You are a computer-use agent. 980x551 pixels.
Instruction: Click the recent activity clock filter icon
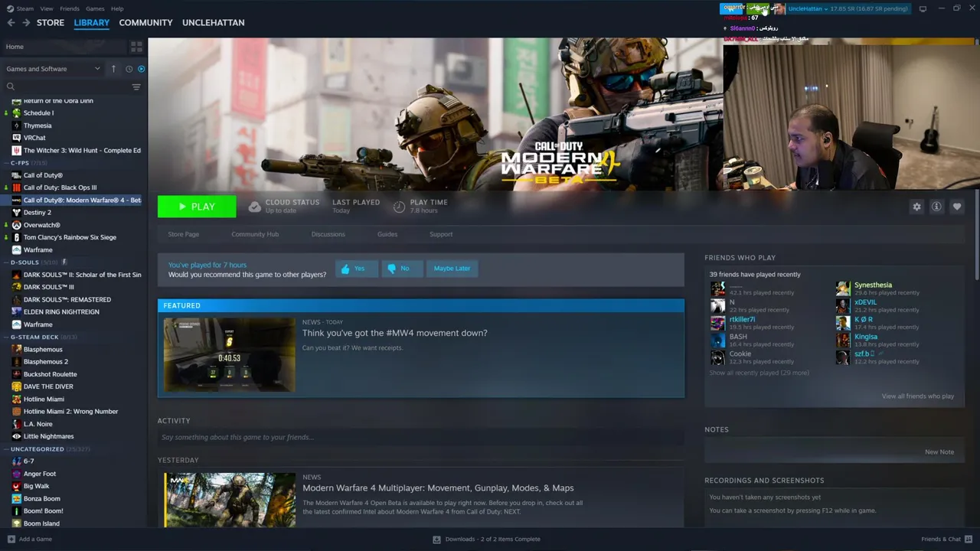(x=129, y=69)
